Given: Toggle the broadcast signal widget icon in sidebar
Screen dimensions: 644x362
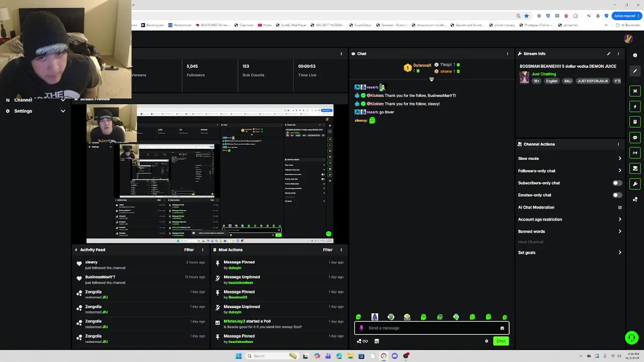Looking at the screenshot, I should (635, 153).
